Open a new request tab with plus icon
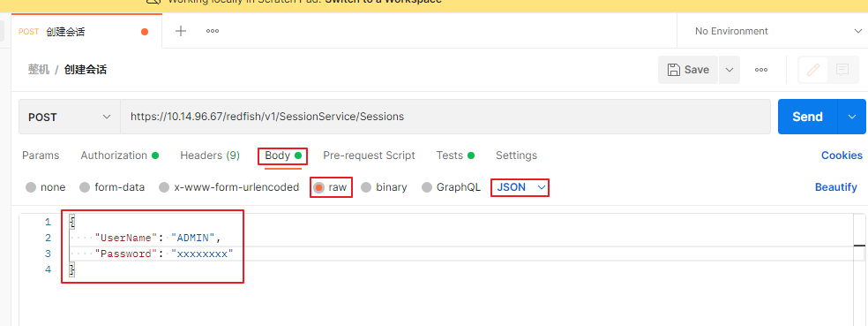The width and height of the screenshot is (868, 326). [181, 31]
